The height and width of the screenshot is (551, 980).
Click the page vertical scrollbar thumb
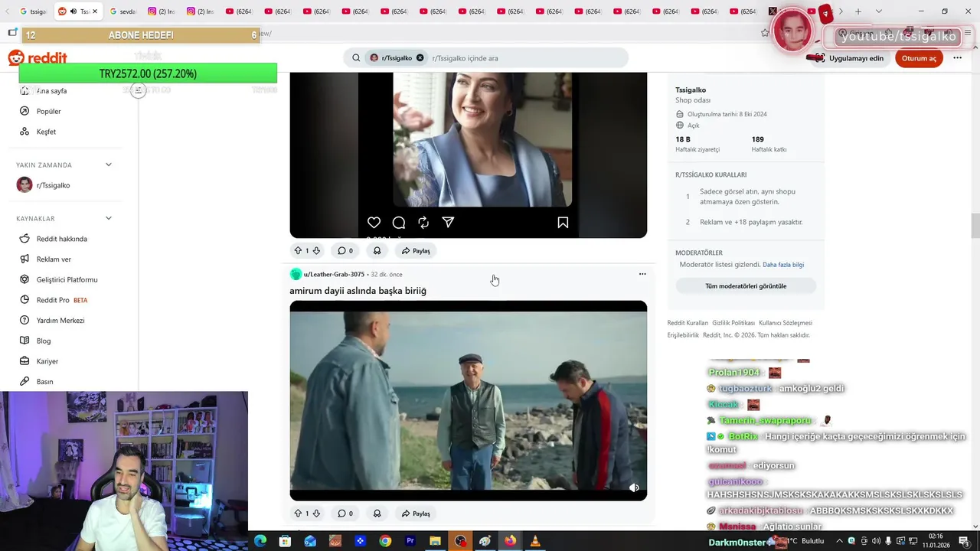click(x=975, y=227)
